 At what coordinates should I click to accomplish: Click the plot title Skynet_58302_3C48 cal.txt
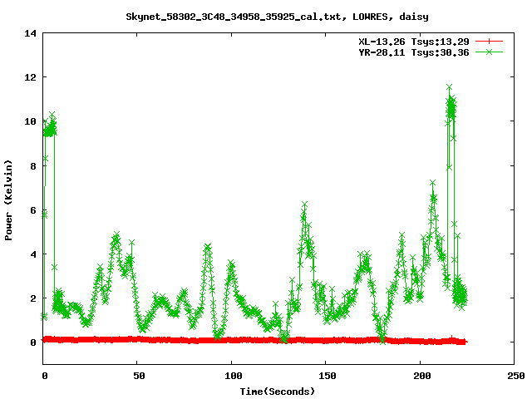pyautogui.click(x=277, y=17)
